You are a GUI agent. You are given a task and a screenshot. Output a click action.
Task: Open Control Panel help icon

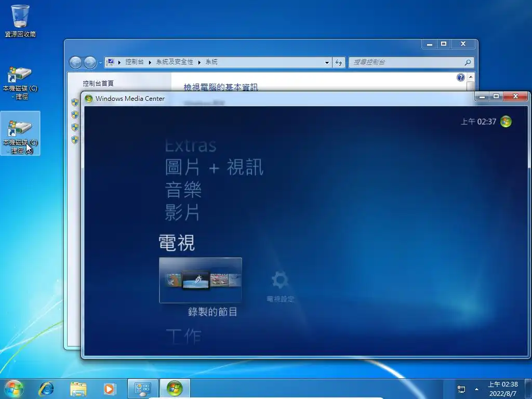click(x=461, y=78)
